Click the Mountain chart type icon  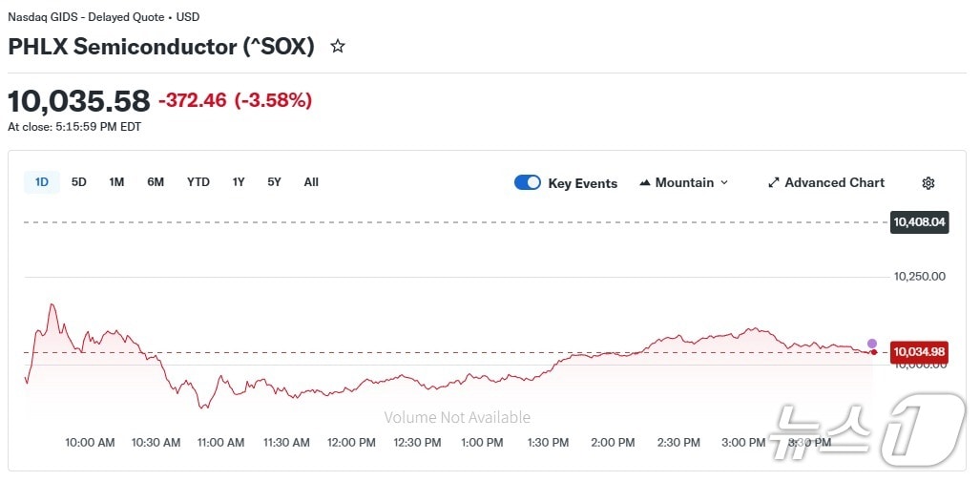[645, 182]
